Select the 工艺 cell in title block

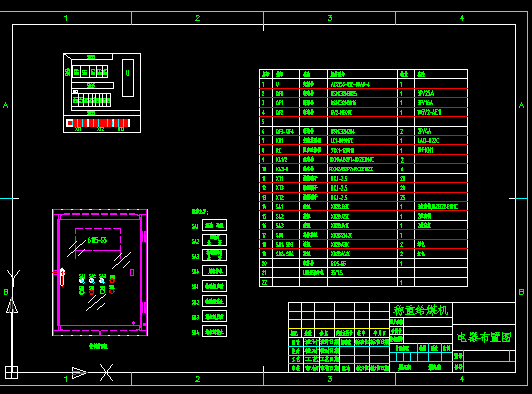[x=310, y=359]
